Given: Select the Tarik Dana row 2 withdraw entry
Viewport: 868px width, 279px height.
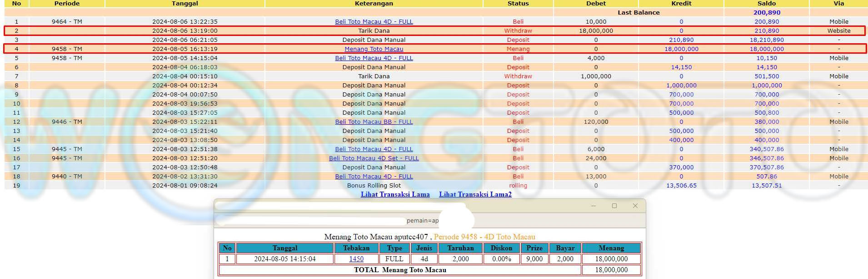Looking at the screenshot, I should pyautogui.click(x=374, y=31).
